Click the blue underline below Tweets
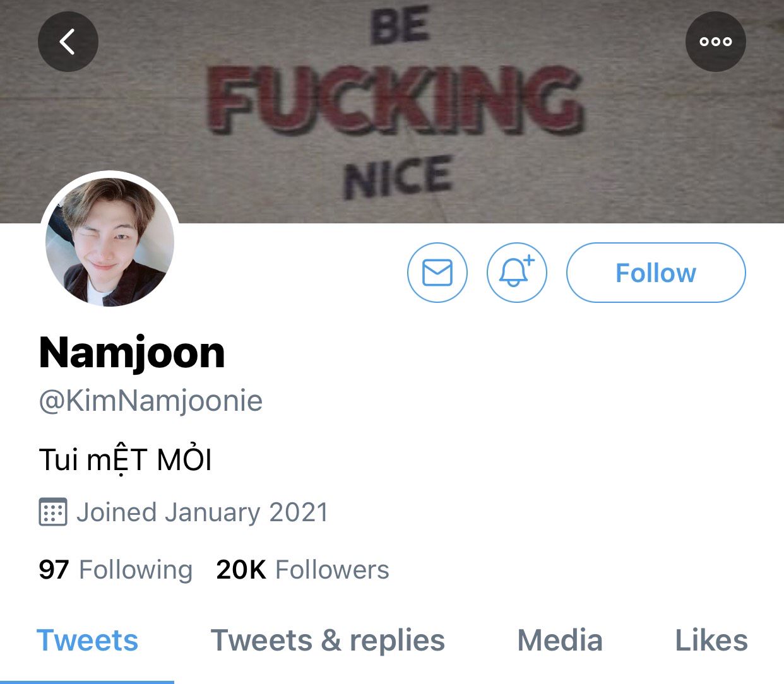Screen dimensions: 784x684 tap(87, 681)
